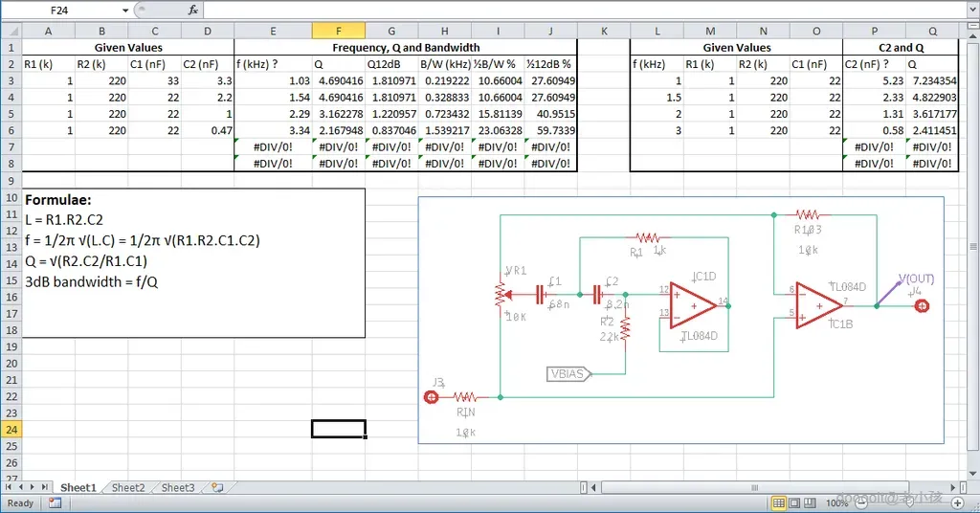Viewport: 980px width, 513px height.
Task: Click the selected cell F24
Action: point(338,430)
